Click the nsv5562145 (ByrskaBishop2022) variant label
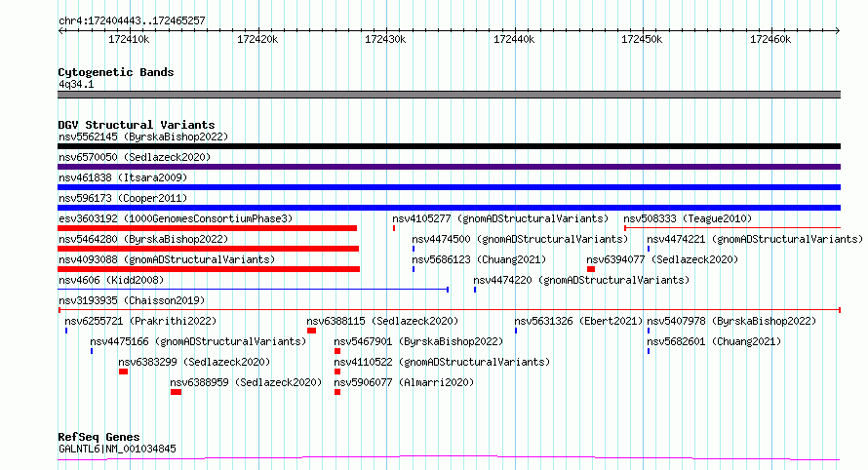 [143, 137]
